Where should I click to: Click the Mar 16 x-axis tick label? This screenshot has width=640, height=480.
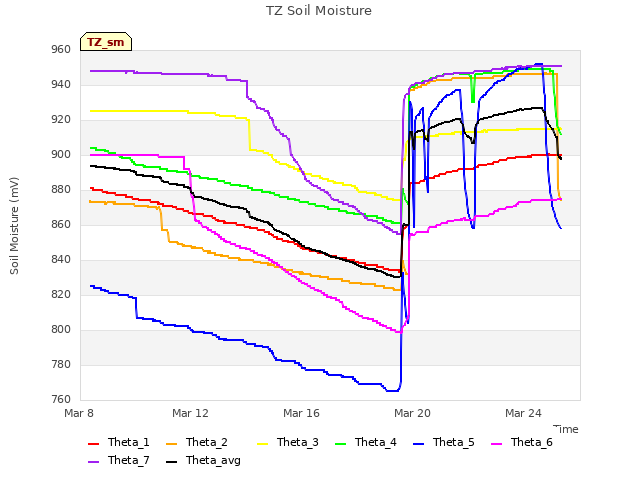[301, 413]
